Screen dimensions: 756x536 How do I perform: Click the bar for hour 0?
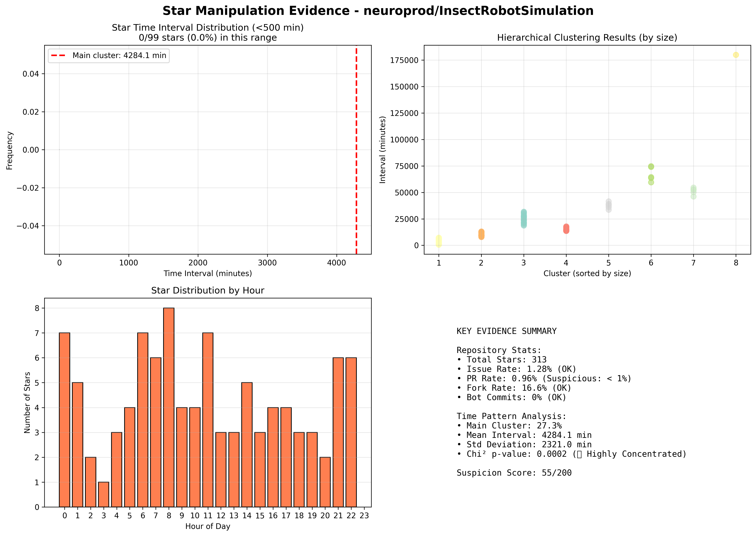(65, 420)
